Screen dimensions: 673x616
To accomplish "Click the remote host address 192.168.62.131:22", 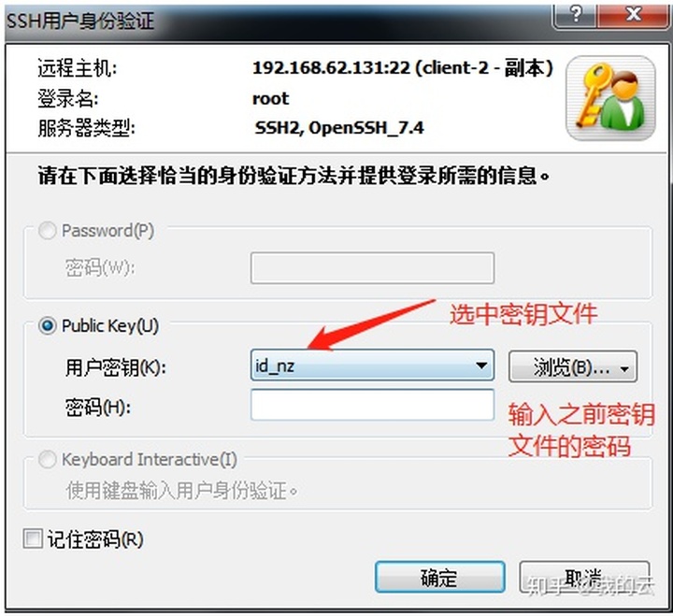I will [x=331, y=68].
